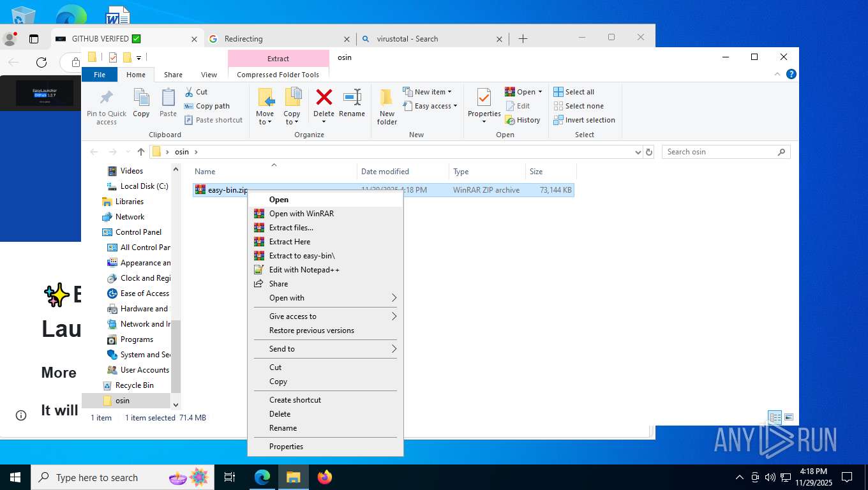The width and height of the screenshot is (868, 490).
Task: Sort files by Type column header
Action: [487, 172]
